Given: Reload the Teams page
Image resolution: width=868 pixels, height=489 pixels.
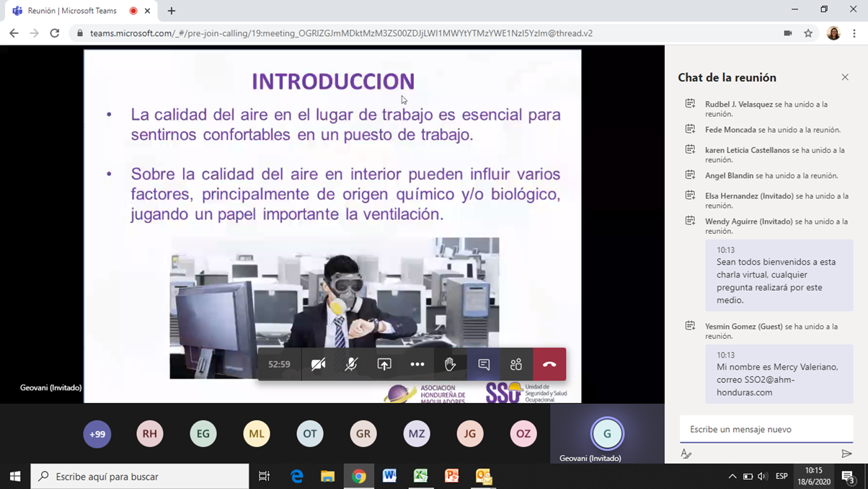Looking at the screenshot, I should pyautogui.click(x=55, y=33).
